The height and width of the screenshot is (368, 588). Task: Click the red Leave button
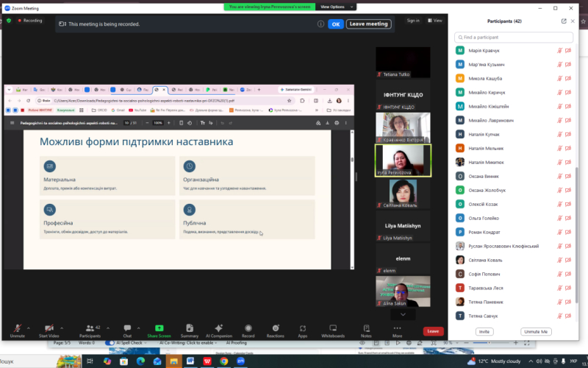tap(433, 331)
